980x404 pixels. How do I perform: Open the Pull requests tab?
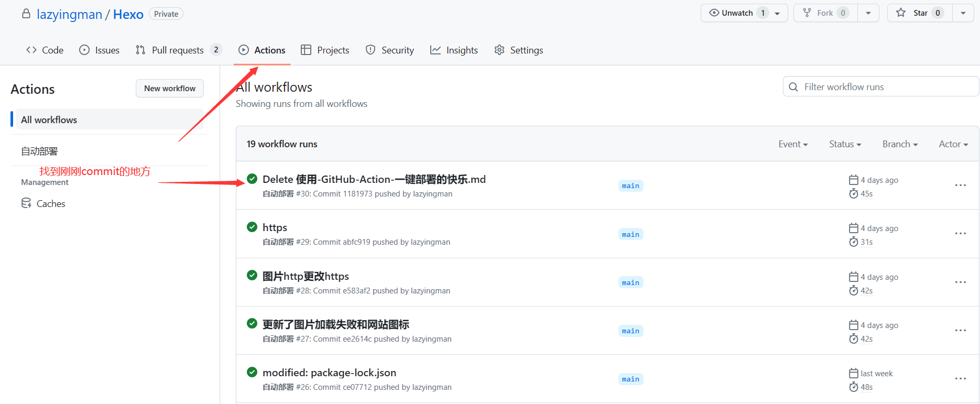point(179,50)
